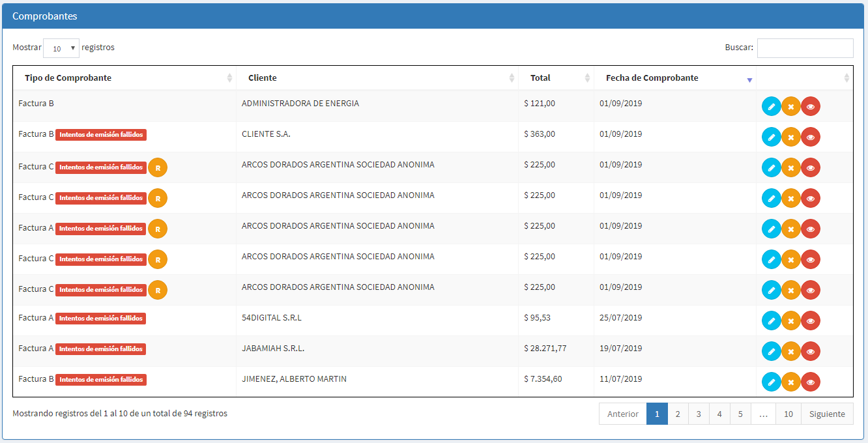Go to page 2 of results

tap(678, 414)
